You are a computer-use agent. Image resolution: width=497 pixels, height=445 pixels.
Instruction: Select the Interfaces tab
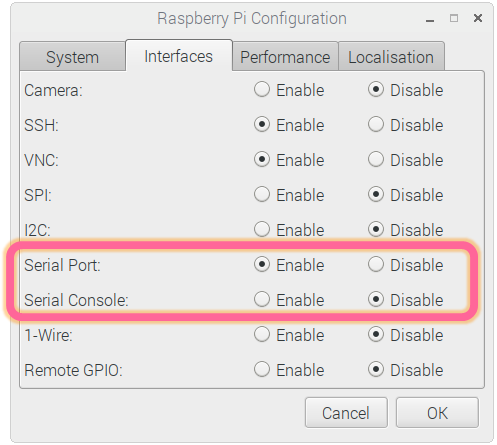point(179,56)
